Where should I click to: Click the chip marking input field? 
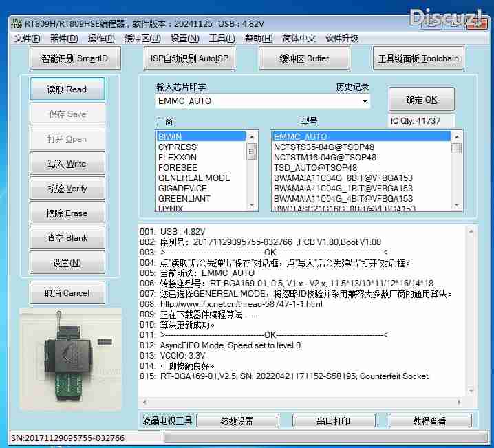[x=258, y=101]
